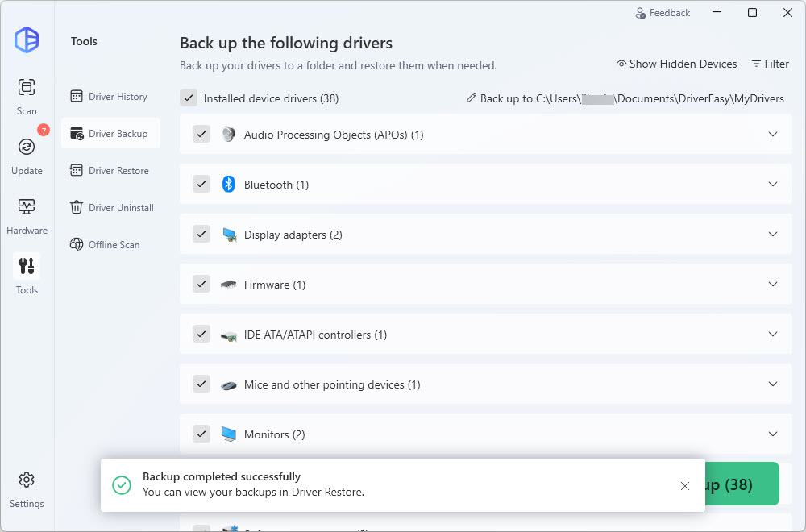The width and height of the screenshot is (806, 532).
Task: Toggle the Firmware checkbox
Action: [x=201, y=285]
